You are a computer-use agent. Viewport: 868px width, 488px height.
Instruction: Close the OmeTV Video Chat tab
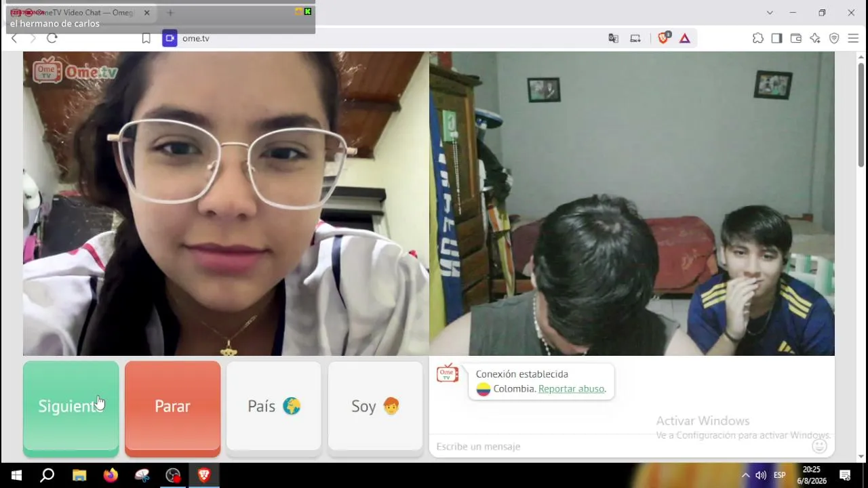[146, 13]
